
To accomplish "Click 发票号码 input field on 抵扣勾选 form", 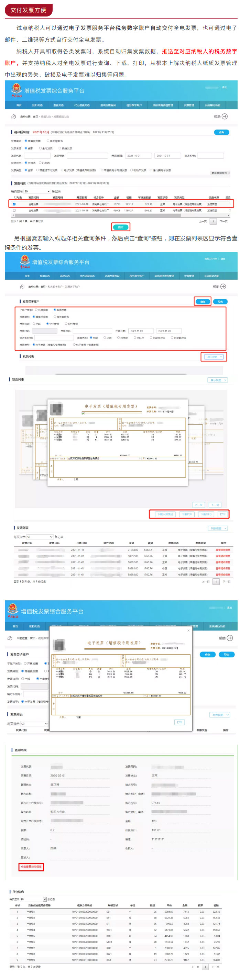I will [88, 156].
